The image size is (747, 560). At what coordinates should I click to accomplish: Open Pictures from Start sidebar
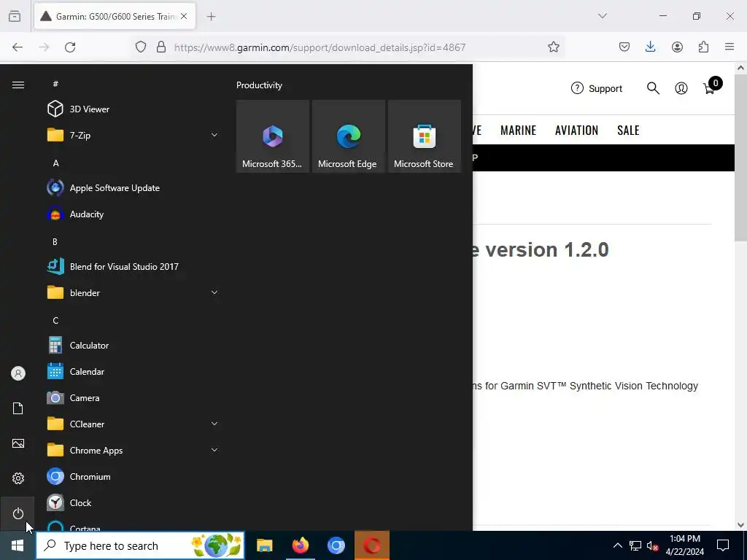point(18,443)
